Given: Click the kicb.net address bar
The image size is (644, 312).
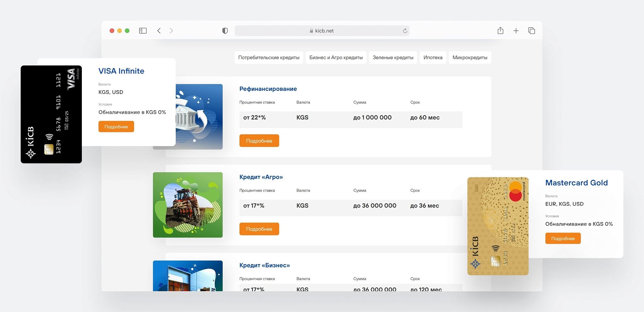Looking at the screenshot, I should click(321, 31).
